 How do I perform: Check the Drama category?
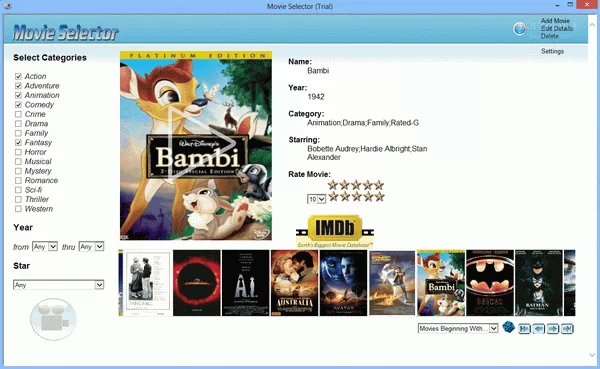pyautogui.click(x=18, y=124)
